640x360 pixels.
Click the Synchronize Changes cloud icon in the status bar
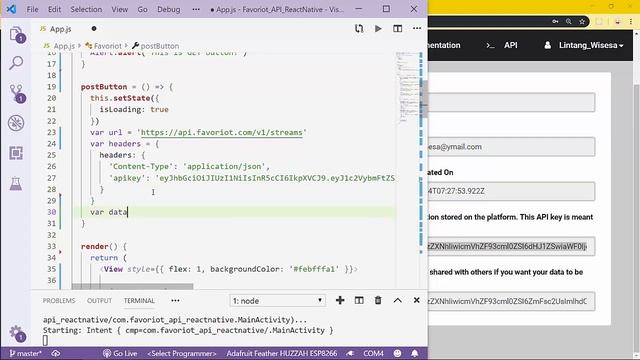coord(56,353)
